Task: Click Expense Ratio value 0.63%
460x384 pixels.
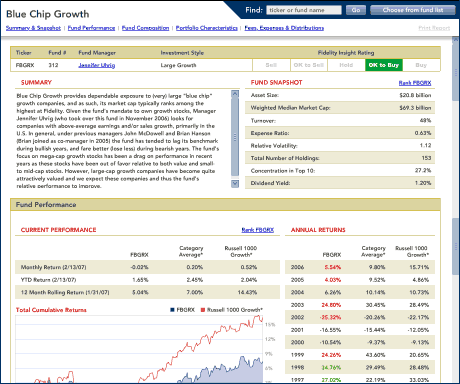Action: [423, 133]
